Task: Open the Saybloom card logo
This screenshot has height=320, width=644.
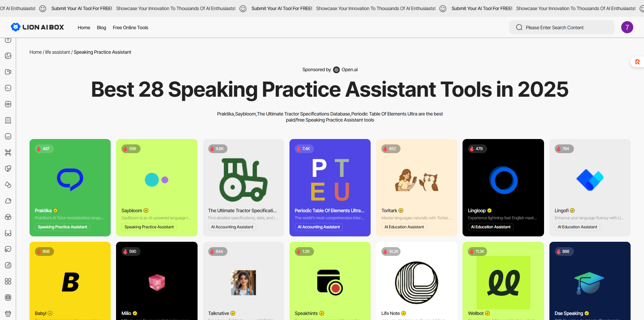Action: click(x=157, y=180)
